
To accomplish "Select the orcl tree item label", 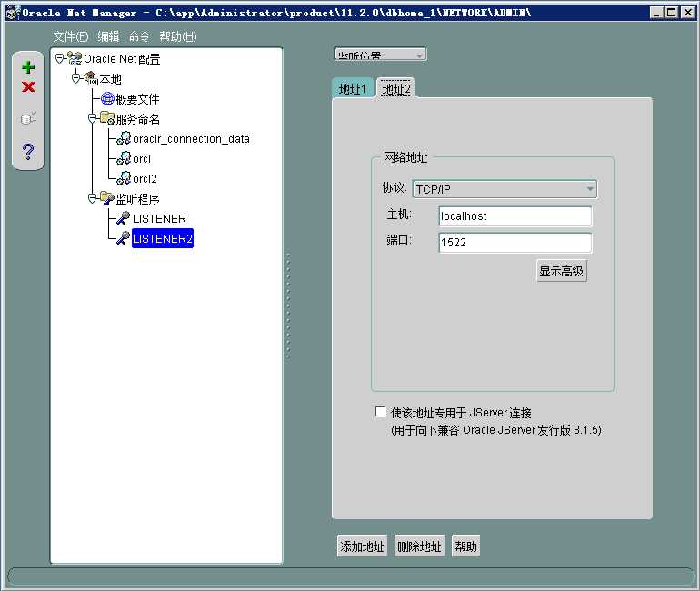I will click(142, 158).
